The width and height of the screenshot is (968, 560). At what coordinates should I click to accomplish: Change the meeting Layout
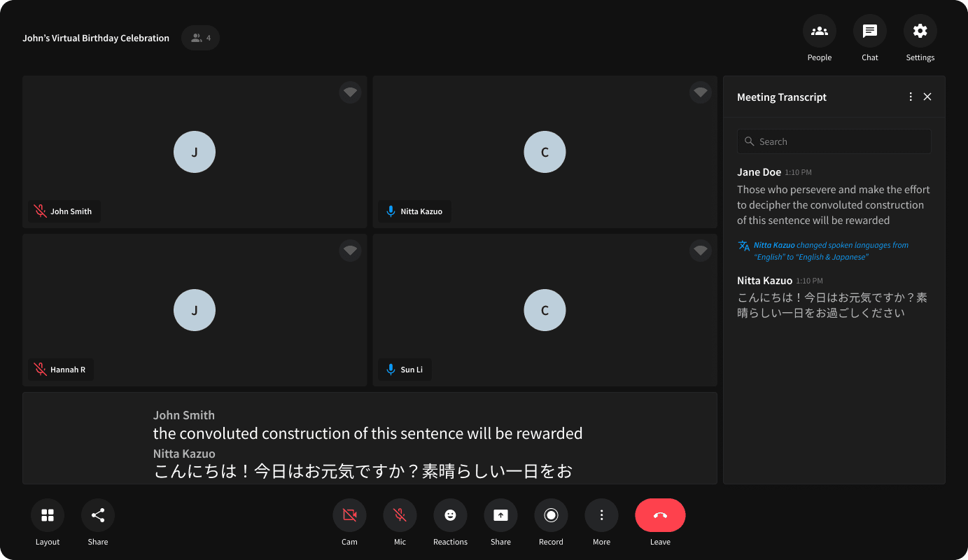click(47, 514)
